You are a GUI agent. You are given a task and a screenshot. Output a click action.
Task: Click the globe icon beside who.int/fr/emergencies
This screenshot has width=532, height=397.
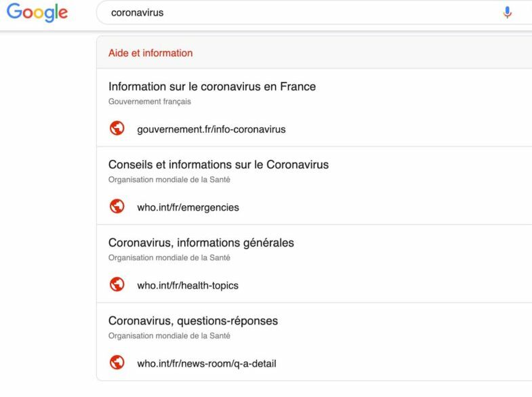[x=117, y=206]
